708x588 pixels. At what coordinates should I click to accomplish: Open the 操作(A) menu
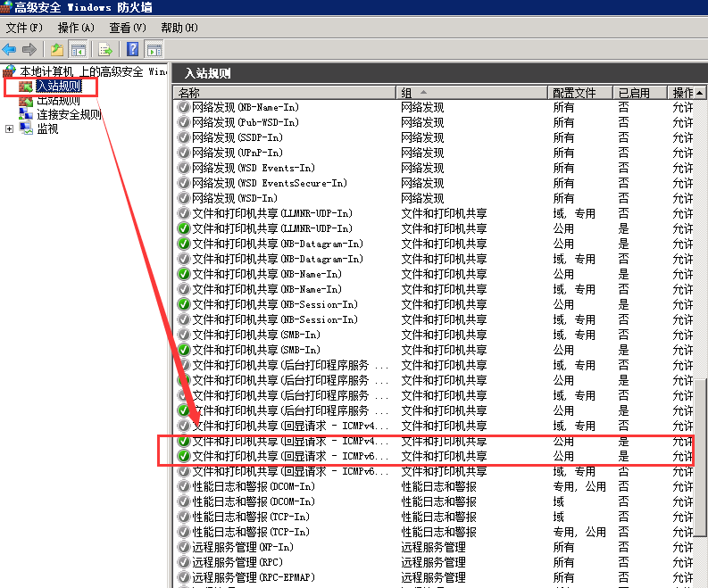76,28
